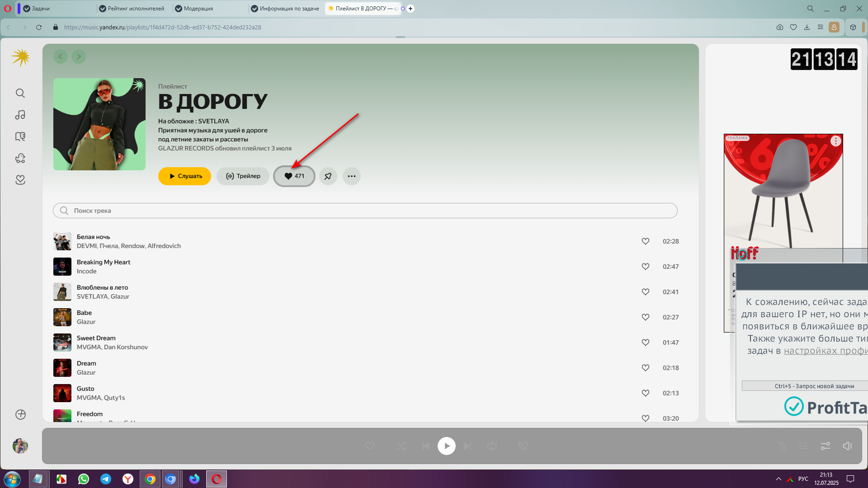868x488 pixels.
Task: Open the player queue list icon
Action: pyautogui.click(x=804, y=446)
